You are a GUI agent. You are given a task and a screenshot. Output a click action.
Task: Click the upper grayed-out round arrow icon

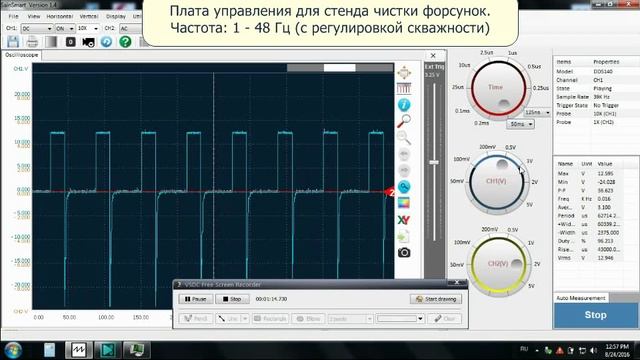(404, 154)
